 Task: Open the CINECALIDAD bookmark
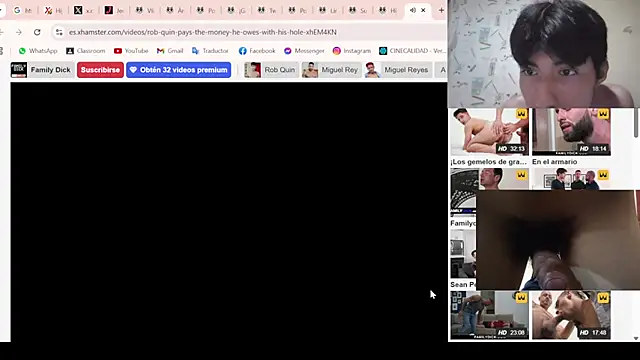point(412,51)
